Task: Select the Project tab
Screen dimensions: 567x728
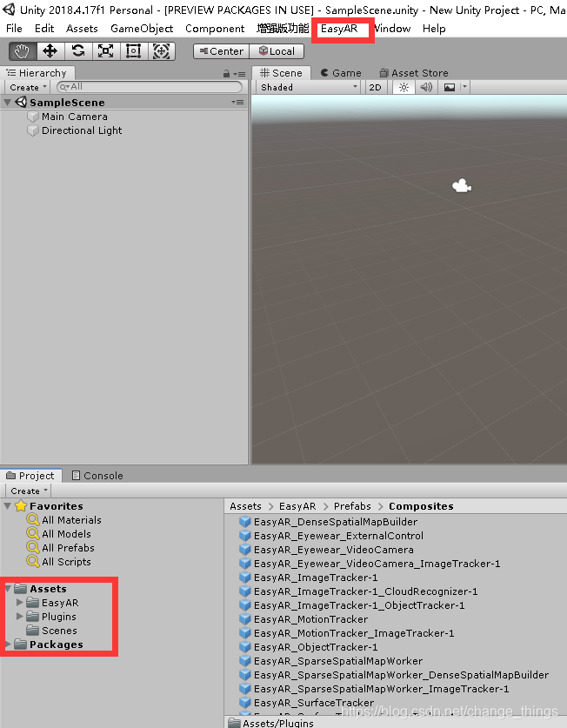Action: [x=30, y=476]
